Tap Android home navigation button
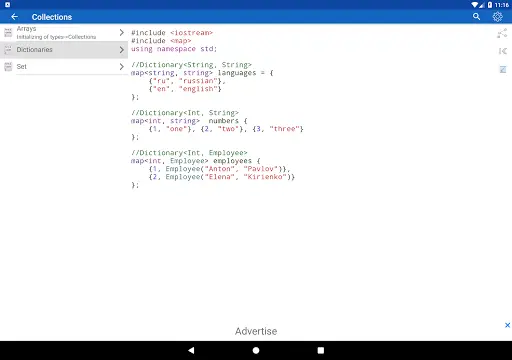This screenshot has width=512, height=360. coord(256,350)
